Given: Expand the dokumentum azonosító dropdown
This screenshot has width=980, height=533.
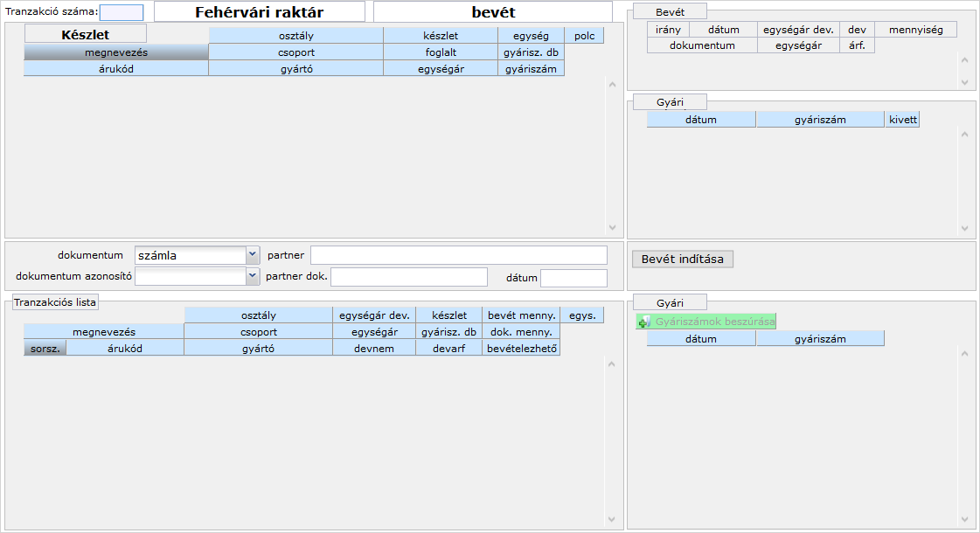Looking at the screenshot, I should click(x=253, y=276).
